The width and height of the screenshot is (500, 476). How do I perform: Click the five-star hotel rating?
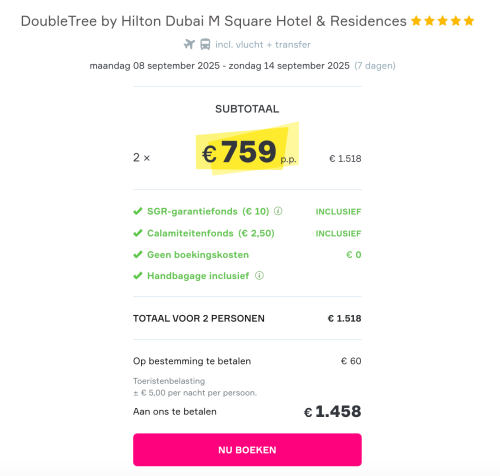click(x=442, y=21)
